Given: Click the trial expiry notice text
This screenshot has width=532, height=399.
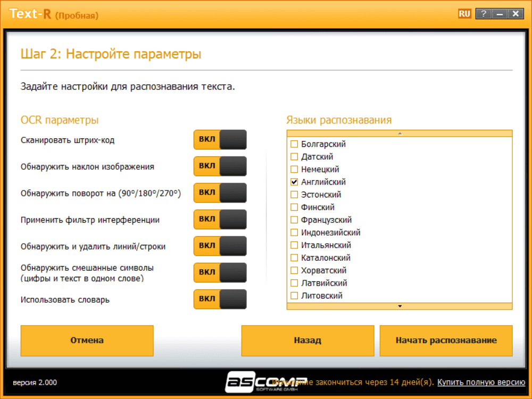Looking at the screenshot, I should click(x=353, y=383).
